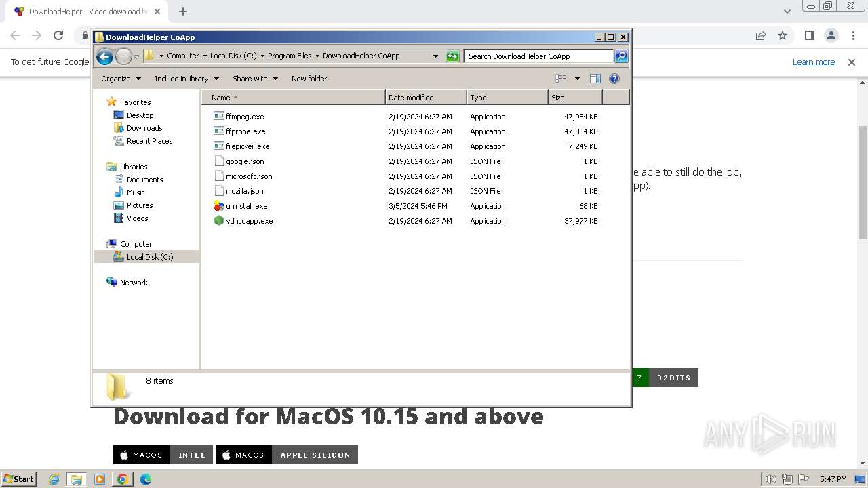
Task: Open the recent pages dropdown beside Forward
Action: click(x=136, y=56)
